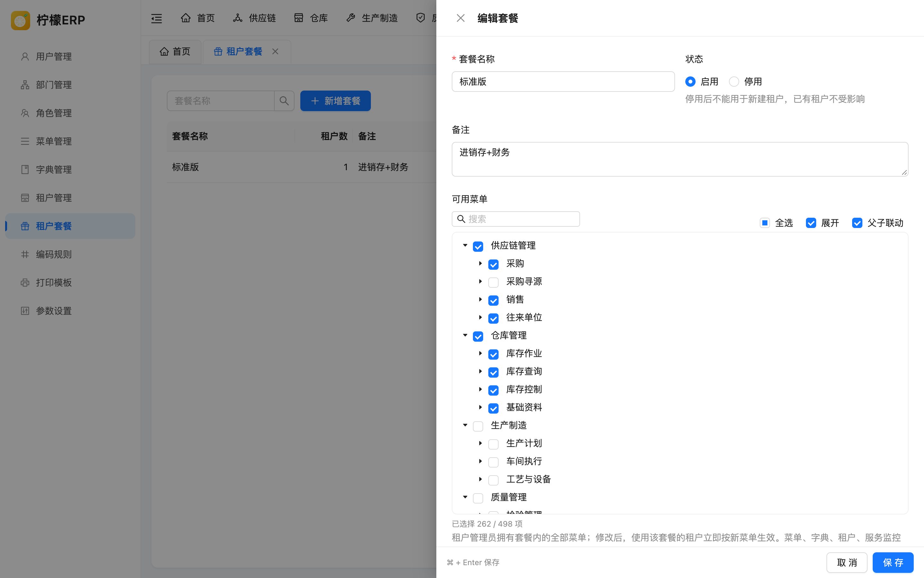Open the 菜单管理 sidebar item

click(x=70, y=141)
